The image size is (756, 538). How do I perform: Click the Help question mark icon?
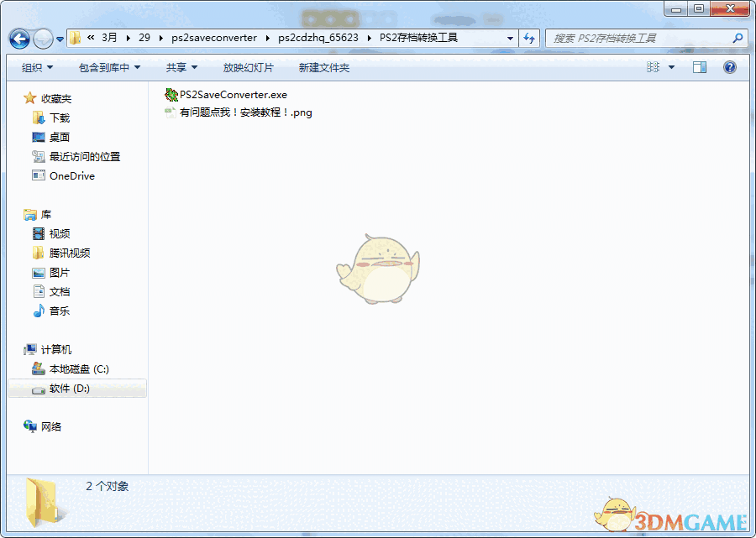pos(730,68)
